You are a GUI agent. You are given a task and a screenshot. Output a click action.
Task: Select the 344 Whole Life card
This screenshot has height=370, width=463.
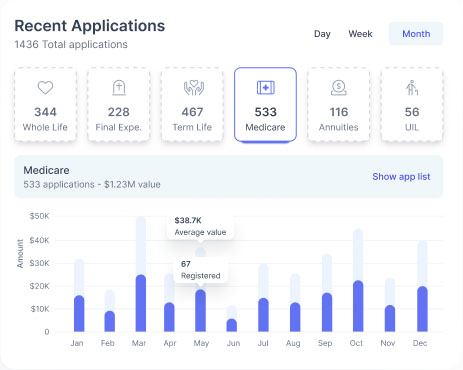click(x=45, y=105)
